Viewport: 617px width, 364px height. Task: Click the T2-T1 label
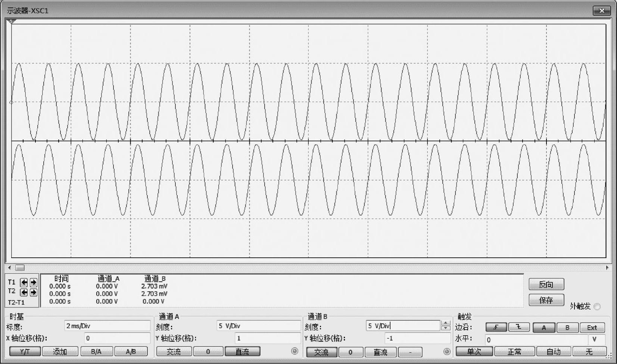[16, 302]
